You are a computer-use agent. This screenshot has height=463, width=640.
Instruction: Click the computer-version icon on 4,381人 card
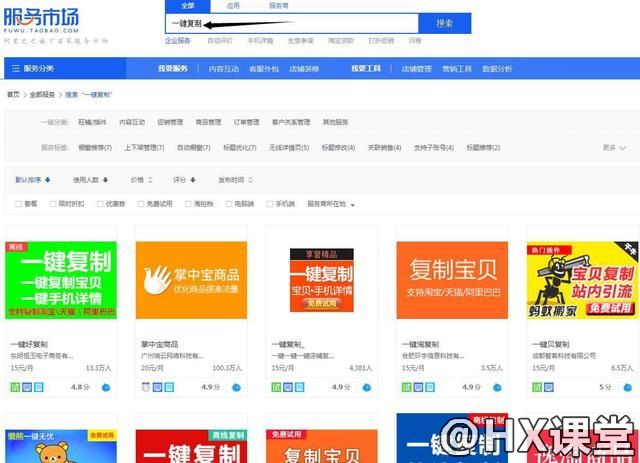point(288,387)
